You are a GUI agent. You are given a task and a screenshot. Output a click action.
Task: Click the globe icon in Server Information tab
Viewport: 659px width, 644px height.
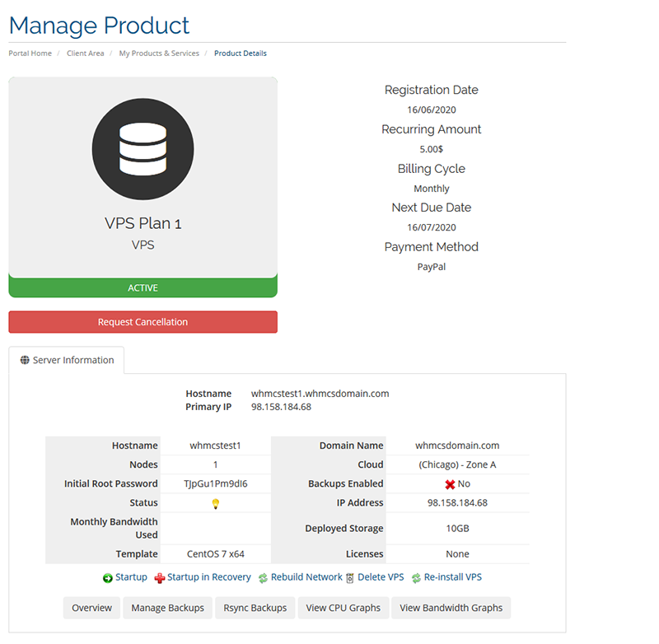25,360
